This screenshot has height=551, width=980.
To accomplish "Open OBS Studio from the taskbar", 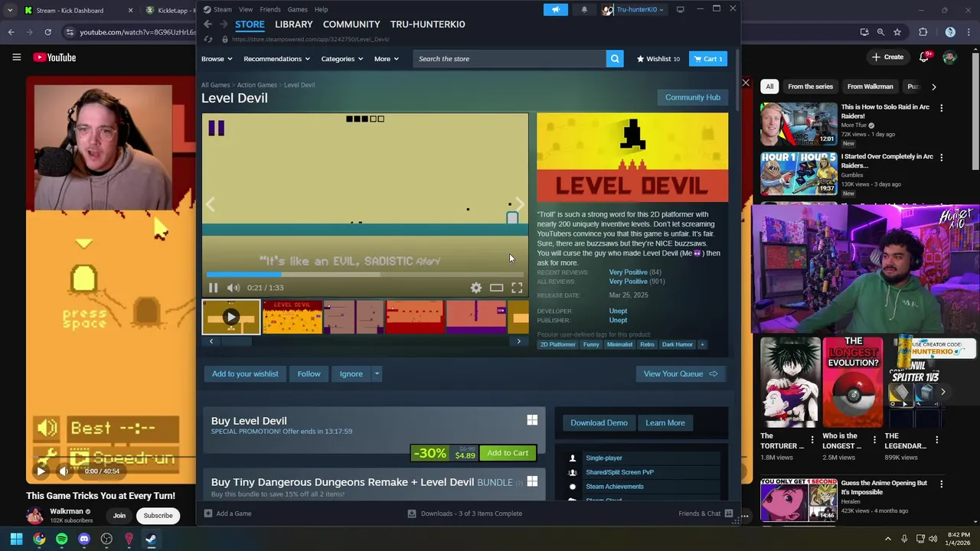I will 106,539.
